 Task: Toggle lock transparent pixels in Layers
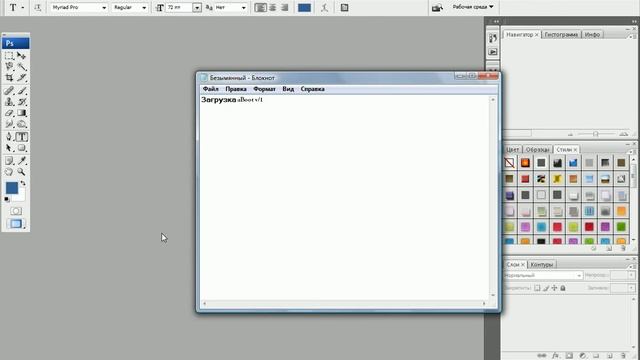point(537,288)
